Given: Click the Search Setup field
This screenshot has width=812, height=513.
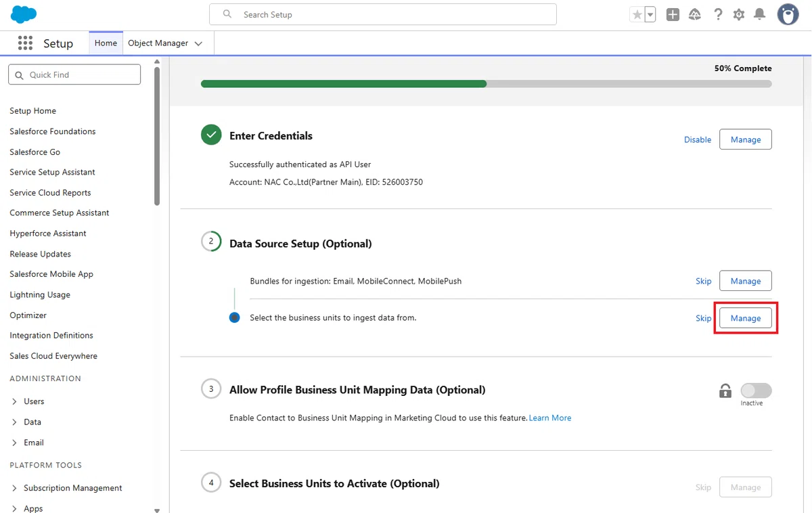Looking at the screenshot, I should click(383, 14).
